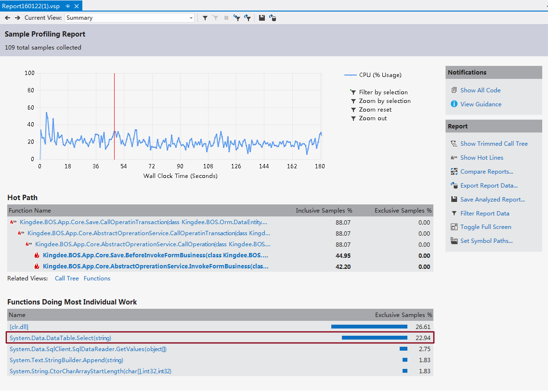Image resolution: width=548 pixels, height=392 pixels.
Task: Pin the Report160122(1).vsp document tab
Action: tap(69, 7)
